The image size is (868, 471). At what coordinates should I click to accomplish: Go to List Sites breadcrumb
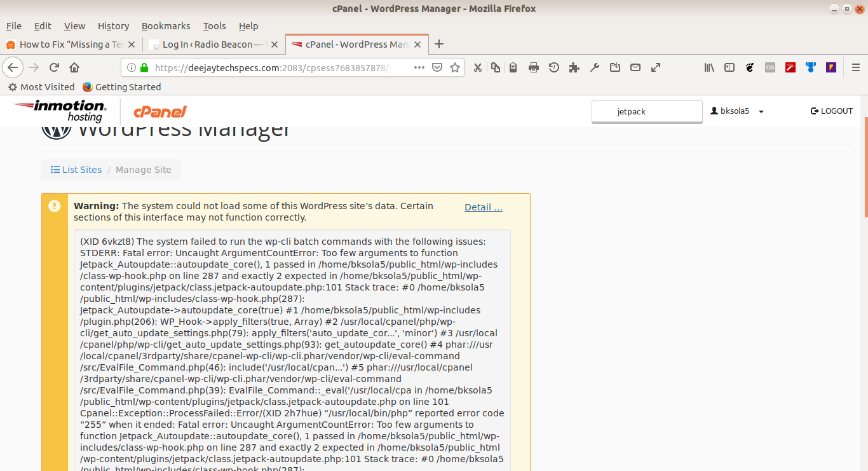(76, 170)
